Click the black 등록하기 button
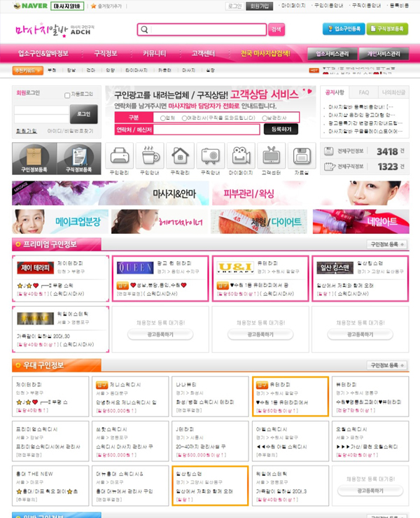This screenshot has height=518, width=420. pos(281,129)
